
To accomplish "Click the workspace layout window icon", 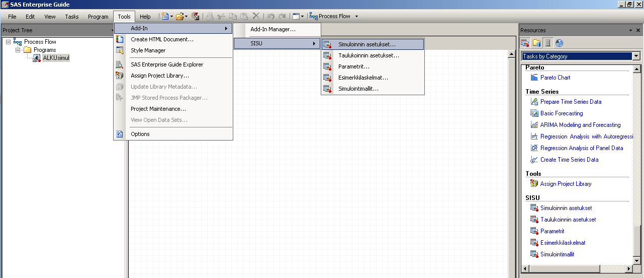I will click(x=297, y=16).
